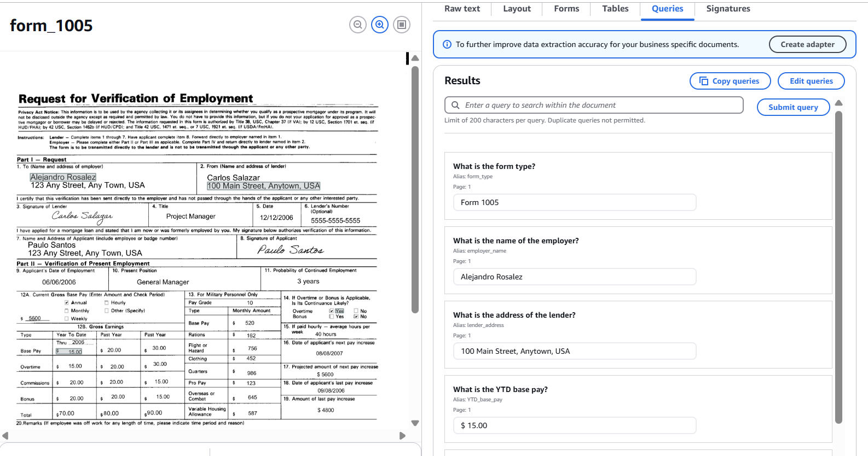Click lender's number 5555-5555-5555
Screen dimensions: 868x456
click(335, 221)
